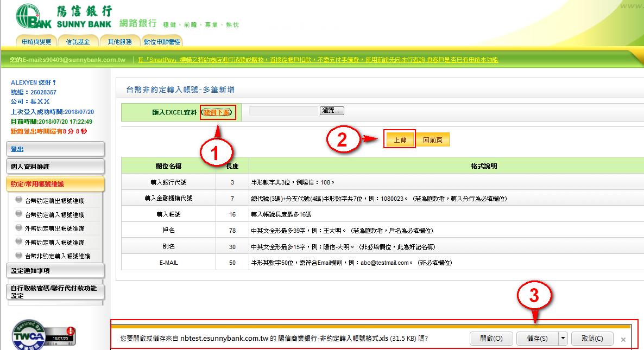Click the 轉入帳號長度最多16碼 description
Viewport: 644px width, 350px height.
click(x=281, y=214)
